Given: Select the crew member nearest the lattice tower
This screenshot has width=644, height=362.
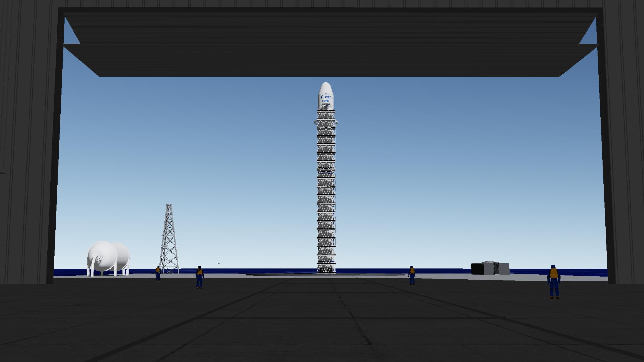Looking at the screenshot, I should coord(158,273).
